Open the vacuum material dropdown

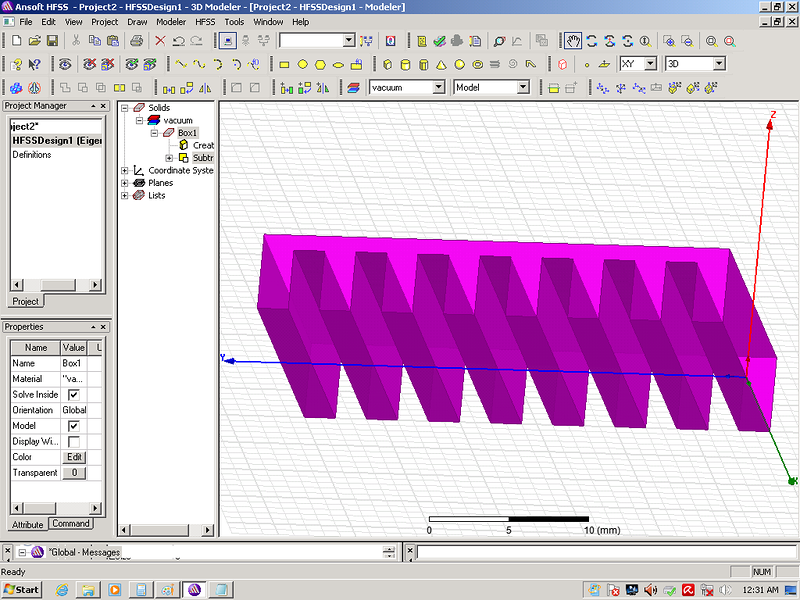(438, 88)
